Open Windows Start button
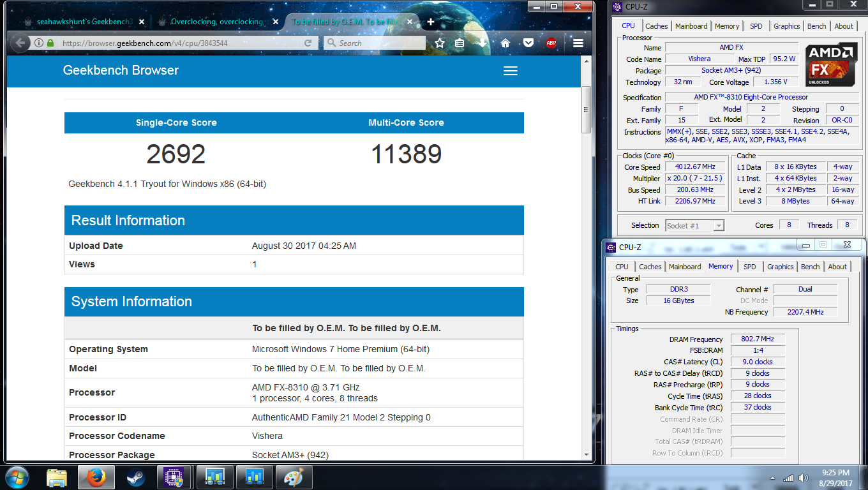Viewport: 868px width, 490px height. tap(17, 477)
